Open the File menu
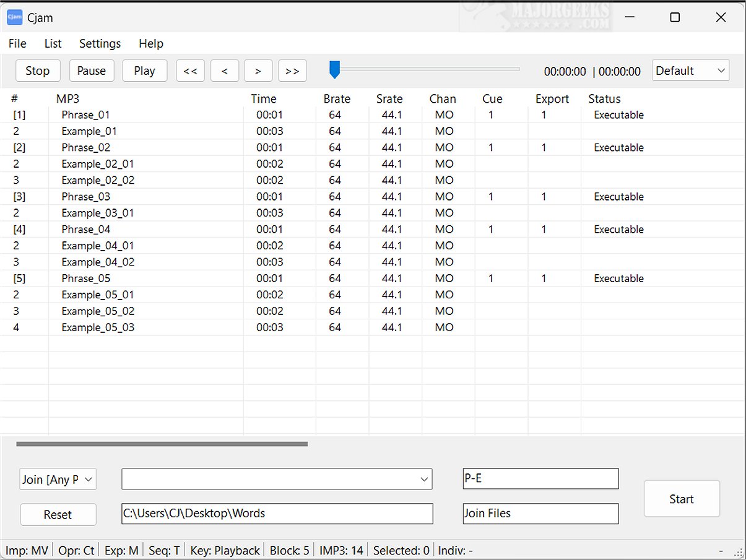 click(x=17, y=43)
